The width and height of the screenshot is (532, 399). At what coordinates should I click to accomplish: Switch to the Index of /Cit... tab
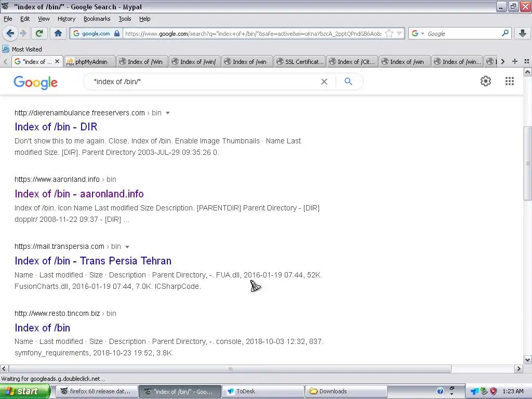point(352,61)
